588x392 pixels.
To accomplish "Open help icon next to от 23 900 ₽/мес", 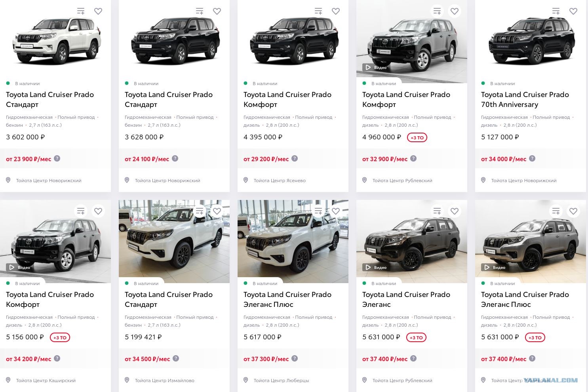I will click(x=57, y=158).
